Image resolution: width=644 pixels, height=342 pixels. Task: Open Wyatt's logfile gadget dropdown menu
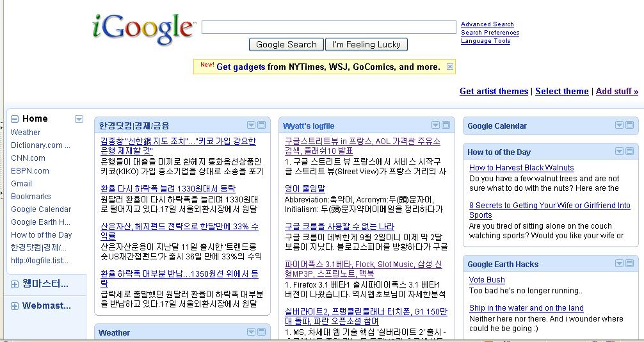[435, 125]
